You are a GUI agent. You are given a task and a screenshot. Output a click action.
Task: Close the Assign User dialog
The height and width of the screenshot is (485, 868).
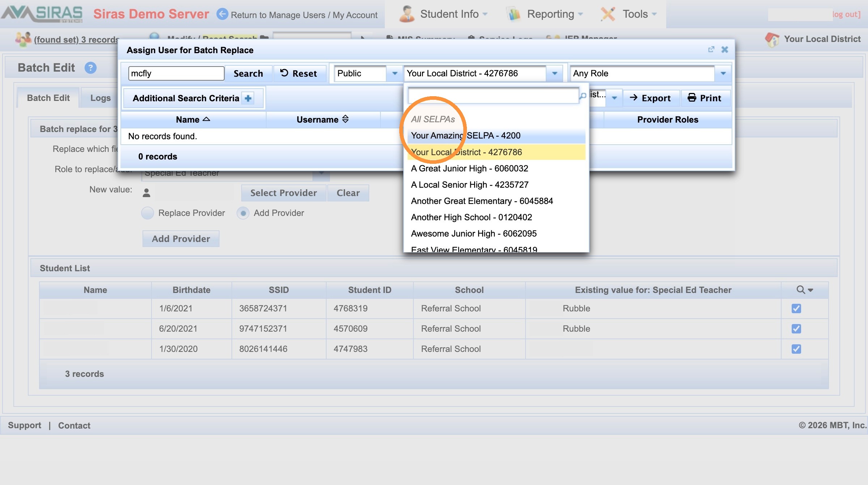pos(725,50)
